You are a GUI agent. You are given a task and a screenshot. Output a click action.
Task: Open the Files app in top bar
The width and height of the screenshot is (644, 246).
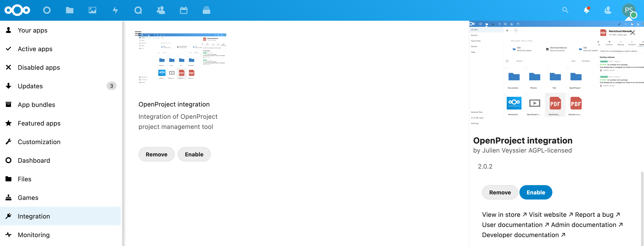pos(69,10)
